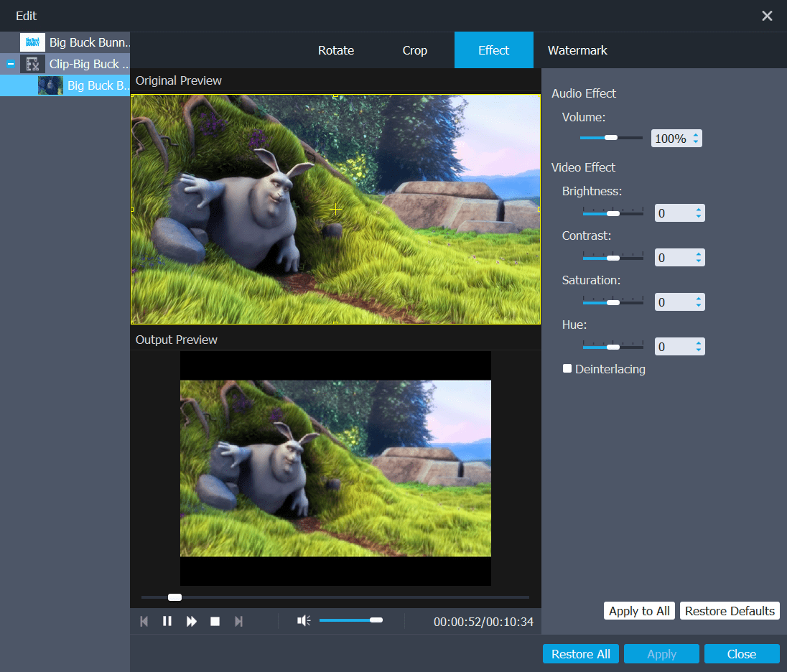Increase Contrast with stepper up arrow
Viewport: 787px width, 672px height.
699,254
